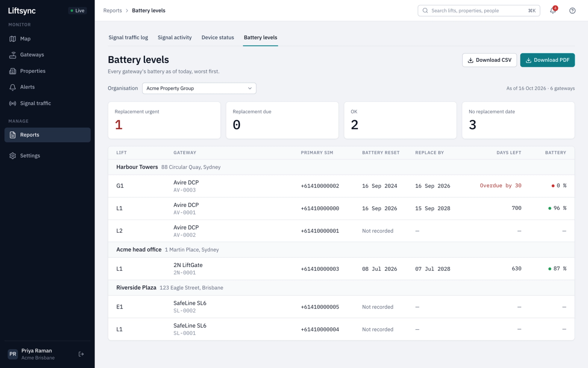Open Alerts bell icon in sidebar

pyautogui.click(x=13, y=87)
